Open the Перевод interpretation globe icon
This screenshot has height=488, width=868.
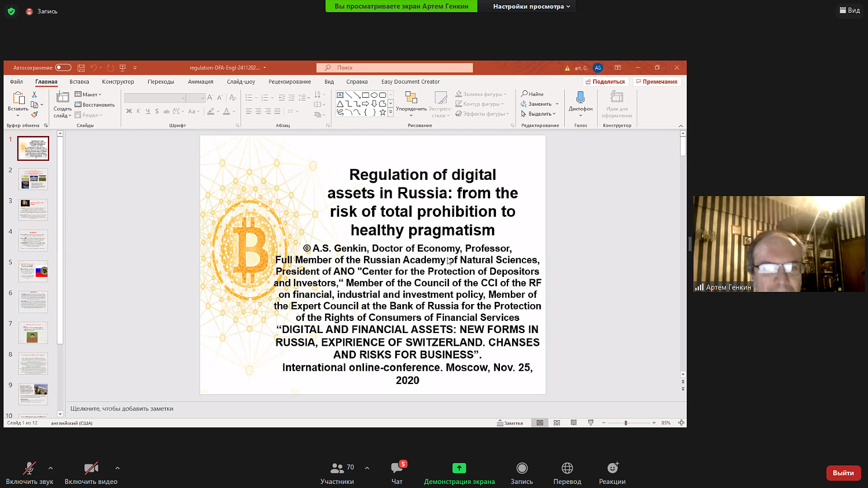[x=567, y=473]
